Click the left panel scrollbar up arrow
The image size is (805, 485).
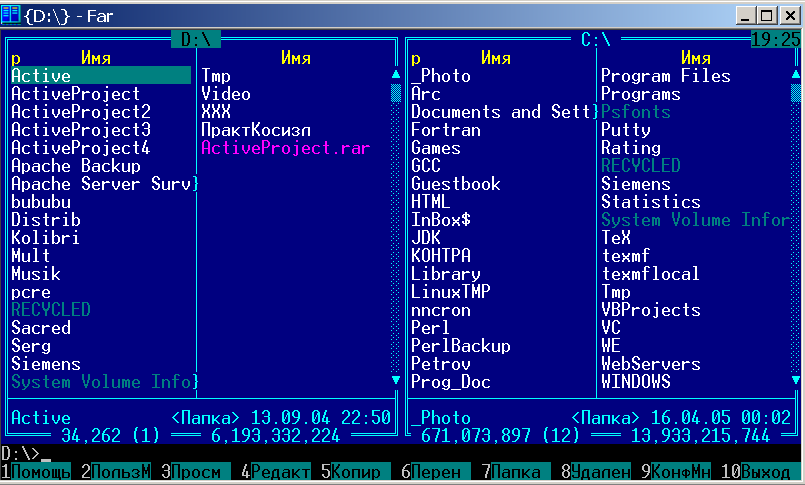(x=396, y=75)
